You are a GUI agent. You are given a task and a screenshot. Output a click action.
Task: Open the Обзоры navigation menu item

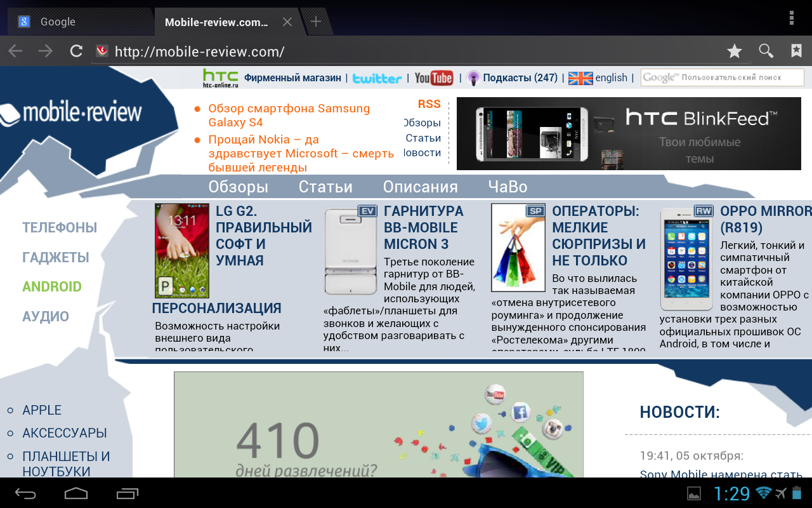pos(238,187)
